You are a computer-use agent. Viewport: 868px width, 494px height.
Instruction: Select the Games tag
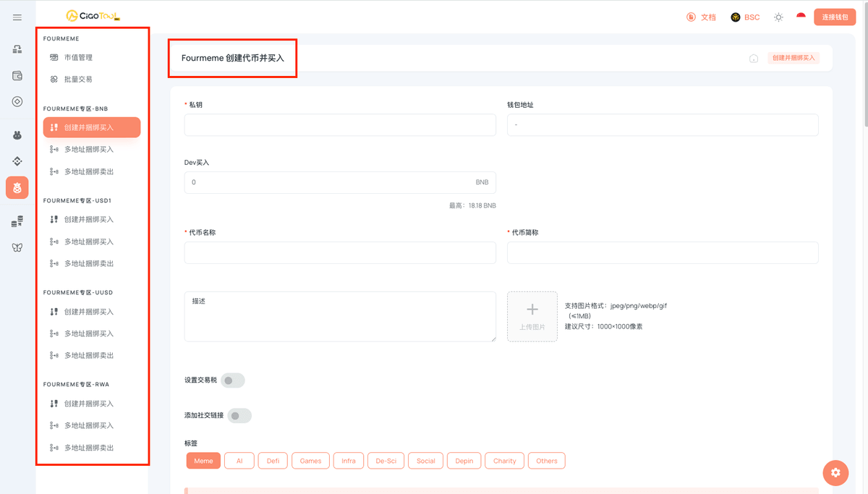[x=310, y=461]
